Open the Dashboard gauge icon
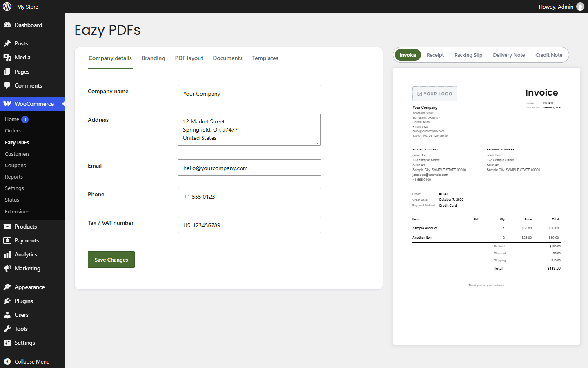Viewport: 588px width, 368px height. click(x=7, y=25)
